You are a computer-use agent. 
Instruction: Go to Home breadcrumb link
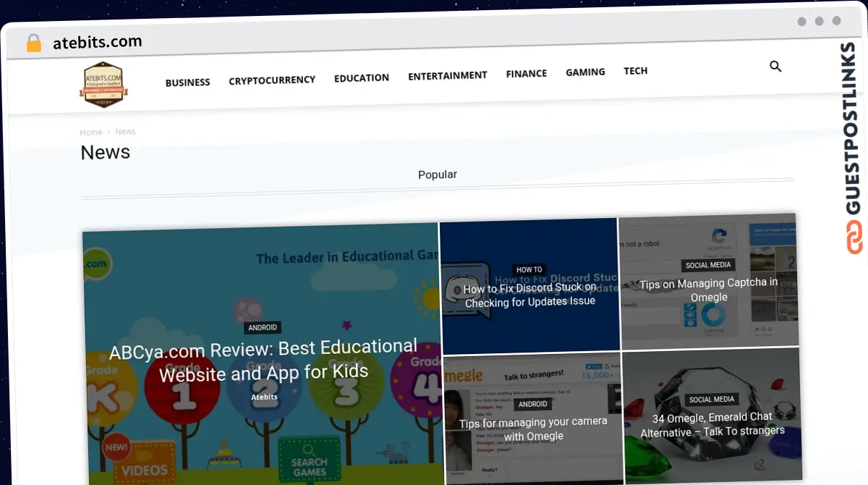[x=91, y=132]
